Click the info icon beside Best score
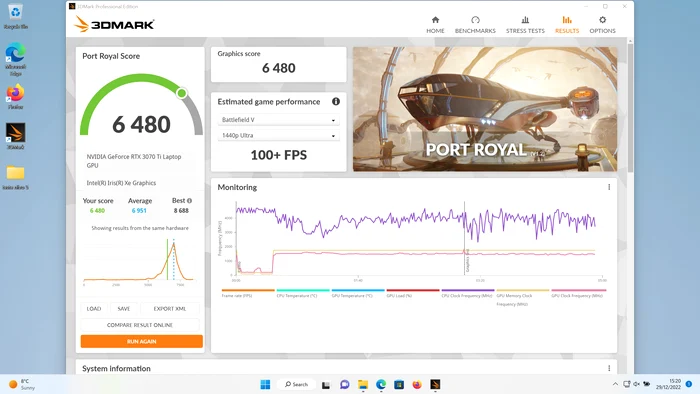 coord(189,200)
